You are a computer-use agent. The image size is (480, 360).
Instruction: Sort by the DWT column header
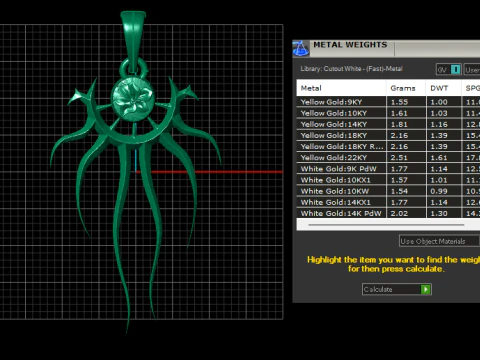tap(443, 88)
